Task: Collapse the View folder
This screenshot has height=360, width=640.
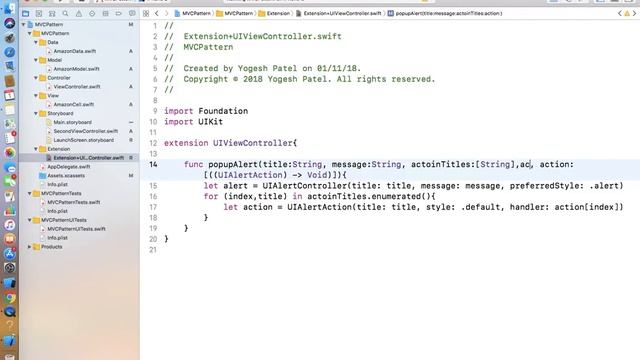Action: coord(36,96)
